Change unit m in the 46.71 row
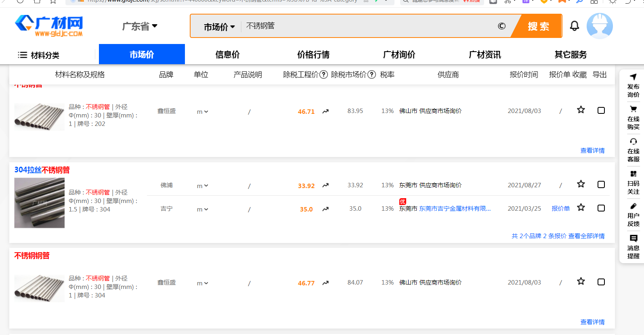 click(202, 112)
